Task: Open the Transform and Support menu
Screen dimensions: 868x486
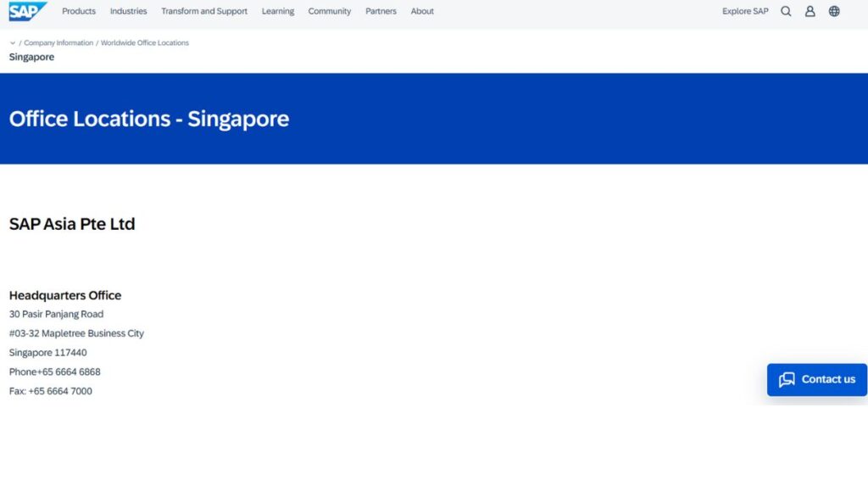Action: point(204,11)
